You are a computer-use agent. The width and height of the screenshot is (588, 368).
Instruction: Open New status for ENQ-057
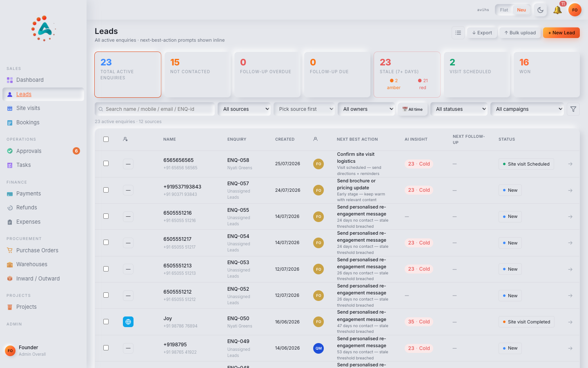[510, 190]
